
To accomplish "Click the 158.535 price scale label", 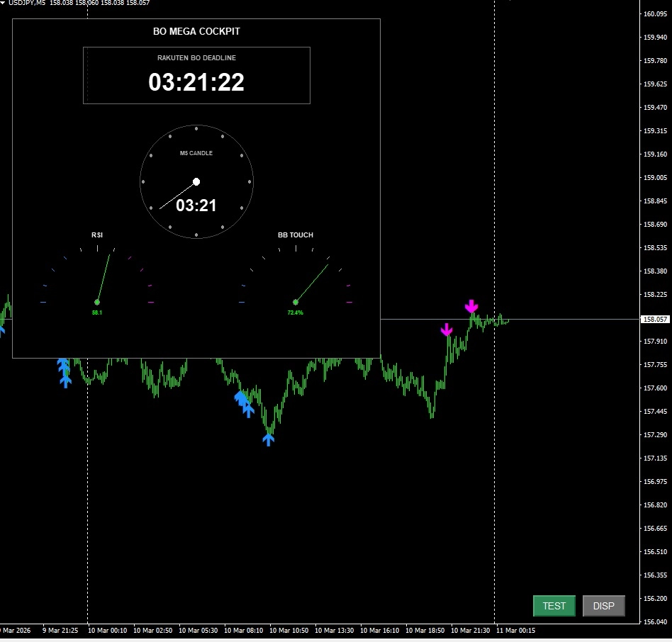I will click(655, 248).
